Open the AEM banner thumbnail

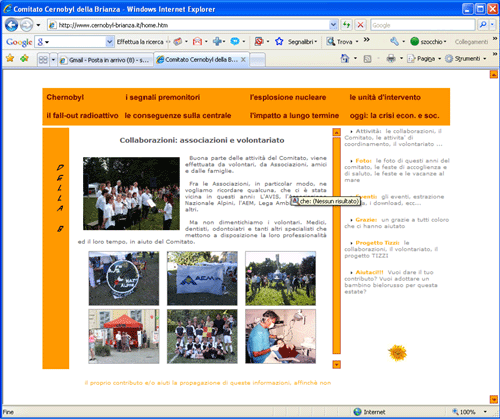click(x=202, y=278)
